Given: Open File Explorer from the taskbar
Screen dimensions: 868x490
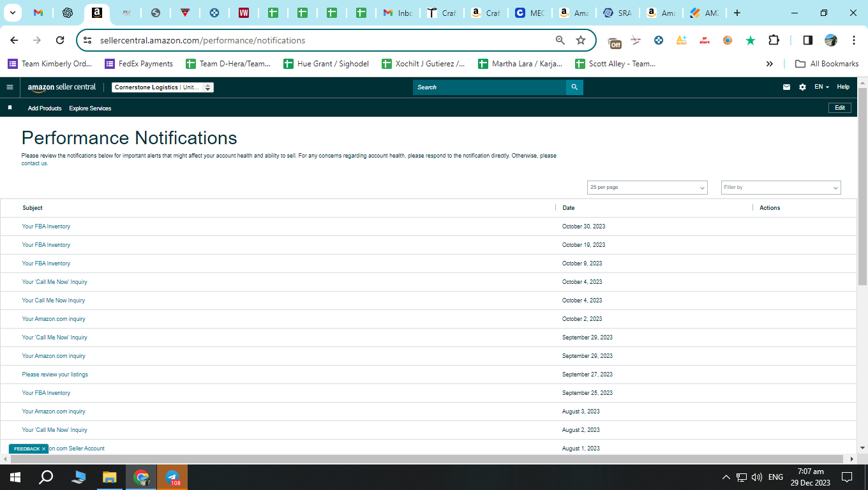Looking at the screenshot, I should (110, 477).
